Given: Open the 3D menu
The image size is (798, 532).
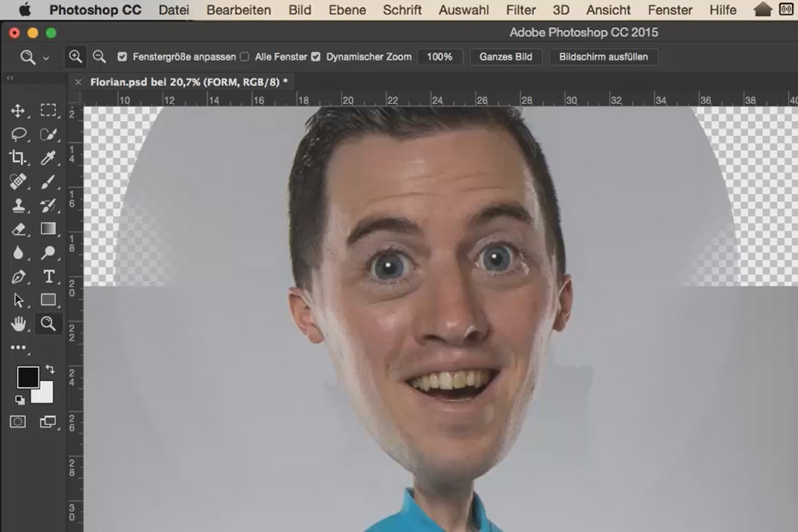Looking at the screenshot, I should [561, 10].
